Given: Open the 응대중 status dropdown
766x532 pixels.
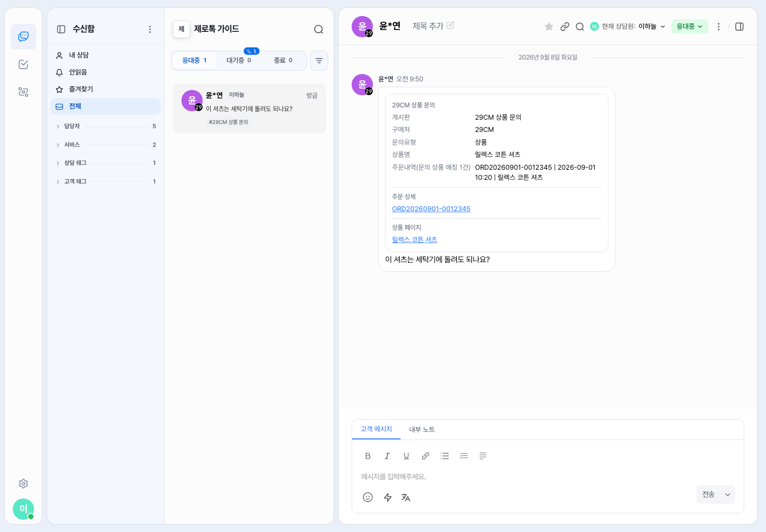Looking at the screenshot, I should pyautogui.click(x=690, y=27).
